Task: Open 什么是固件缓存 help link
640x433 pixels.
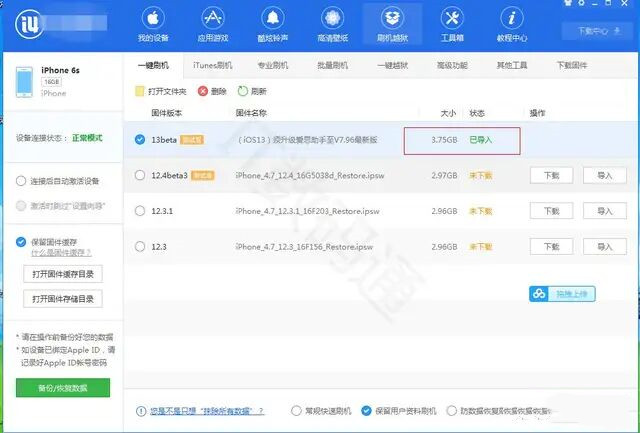Action: click(61, 253)
